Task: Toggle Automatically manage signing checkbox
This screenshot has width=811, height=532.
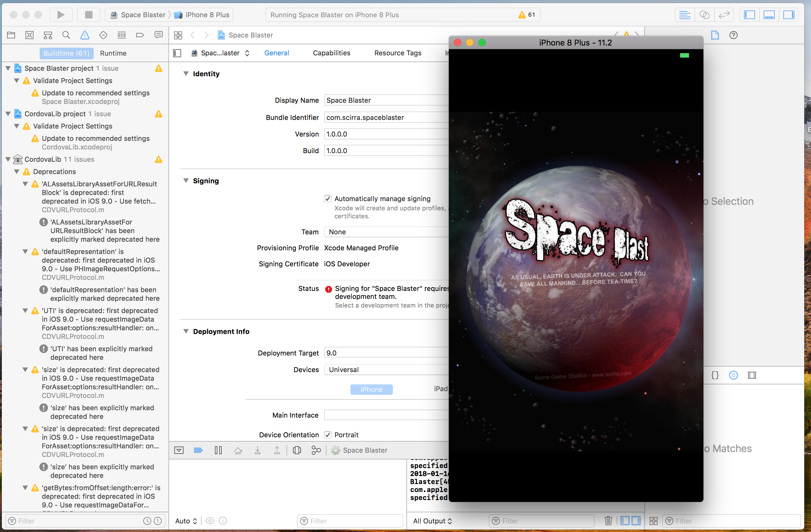Action: pyautogui.click(x=327, y=199)
